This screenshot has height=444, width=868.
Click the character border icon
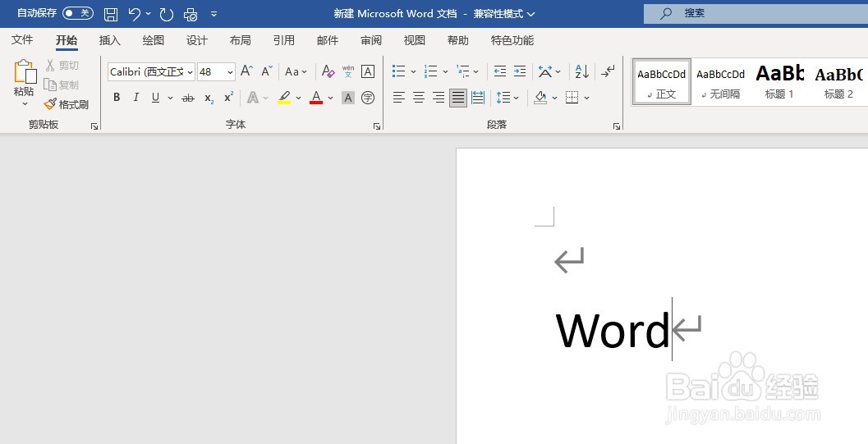point(368,71)
